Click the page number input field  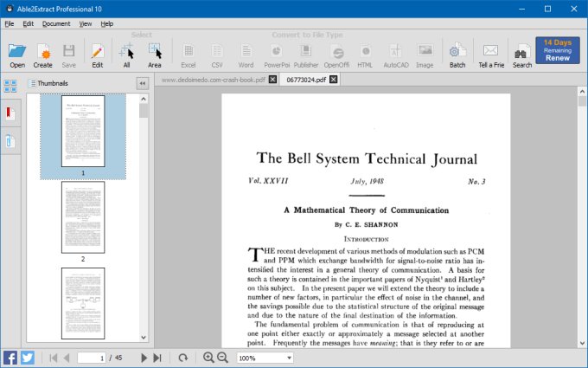tap(92, 358)
